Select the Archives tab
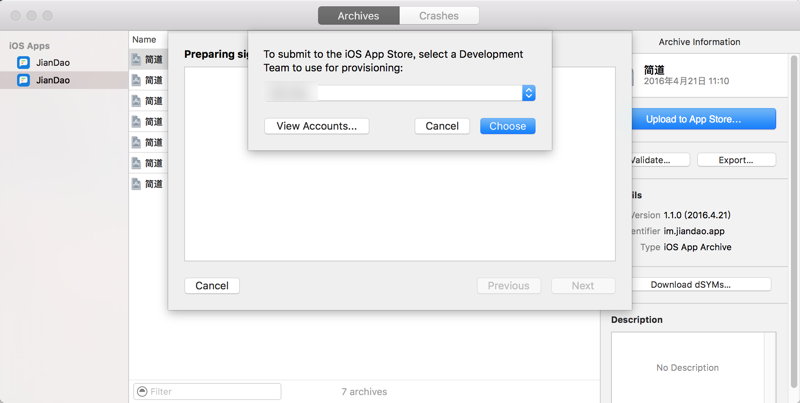 tap(358, 16)
